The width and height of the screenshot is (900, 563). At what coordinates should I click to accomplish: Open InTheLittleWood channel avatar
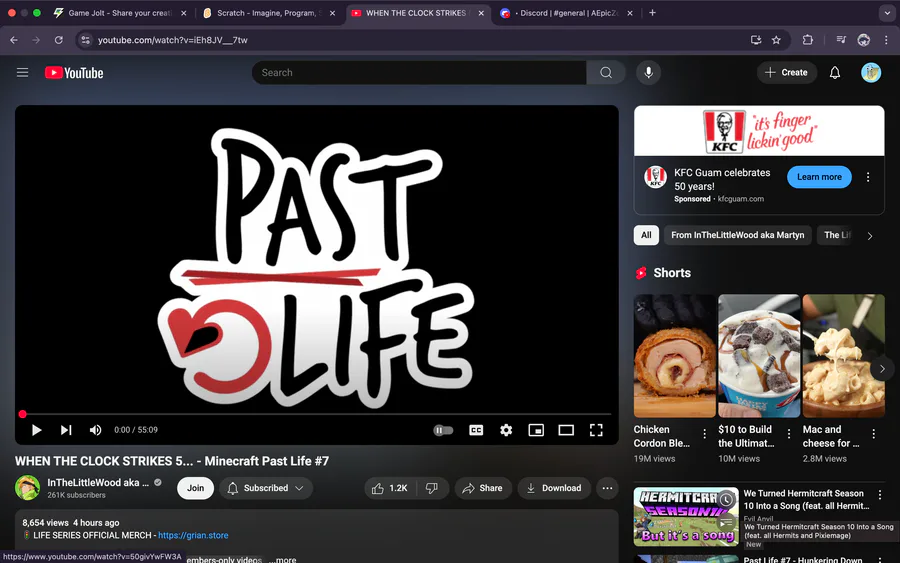(27, 487)
